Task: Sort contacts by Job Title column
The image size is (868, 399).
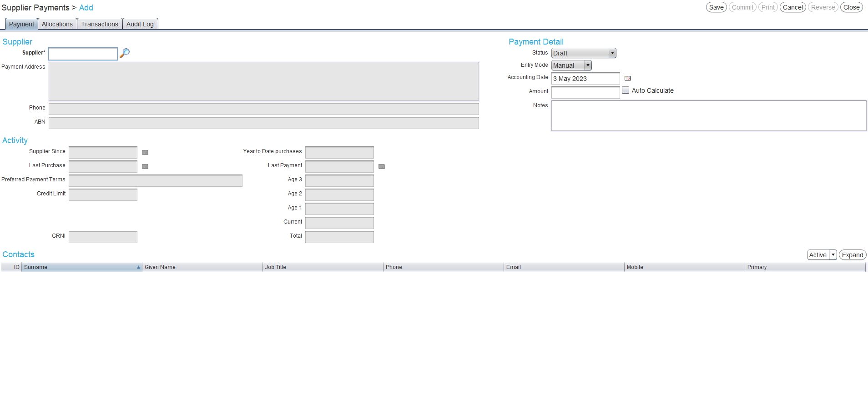Action: coord(323,267)
